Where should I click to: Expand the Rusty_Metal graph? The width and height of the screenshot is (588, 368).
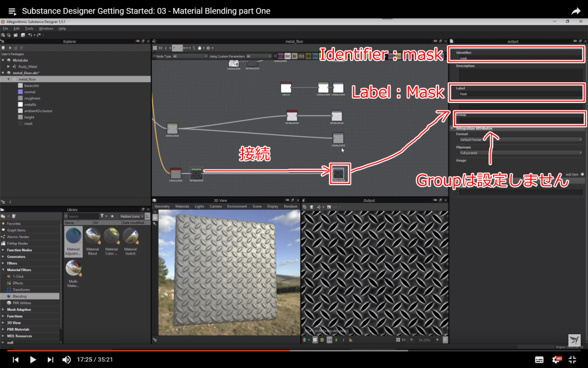click(8, 66)
